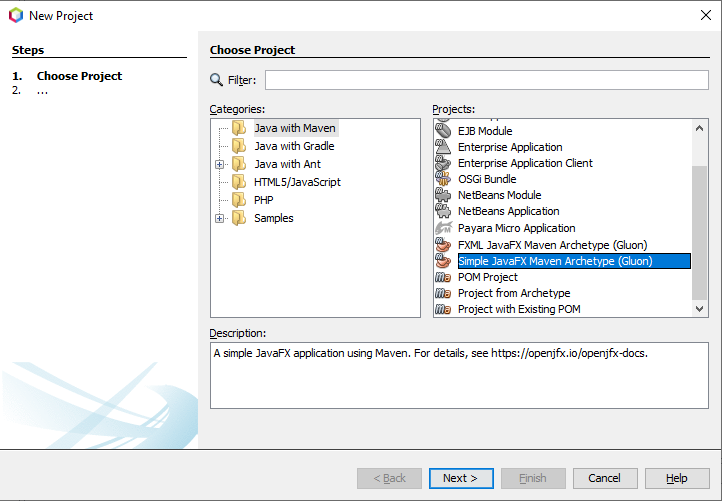Select Project with Existing POM
Screen dimensions: 725x502
519,309
